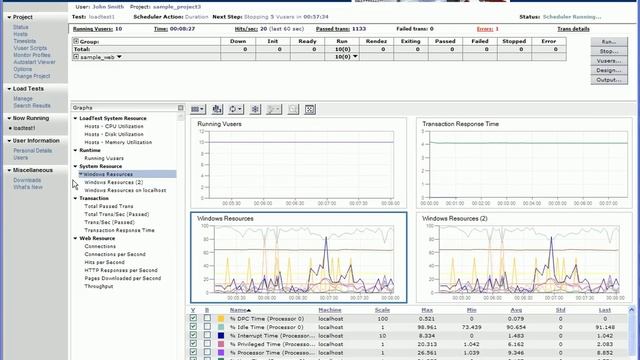Collapse the Load Tests sidebar section
Viewport: 640px width, 360px height.
(x=9, y=89)
